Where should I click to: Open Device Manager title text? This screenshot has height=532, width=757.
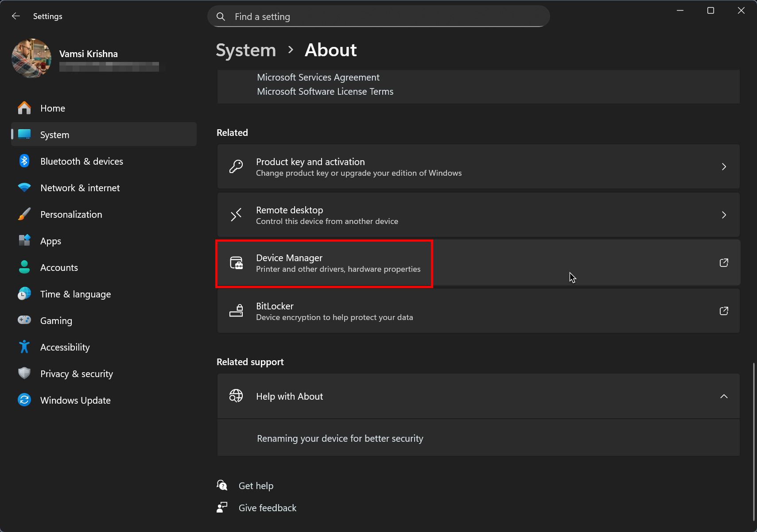[289, 258]
